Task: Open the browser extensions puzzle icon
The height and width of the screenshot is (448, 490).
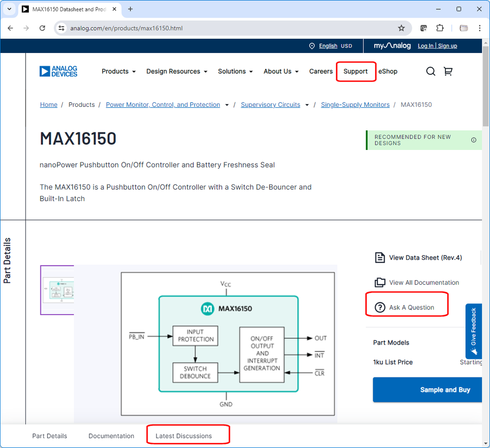Action: coord(439,28)
